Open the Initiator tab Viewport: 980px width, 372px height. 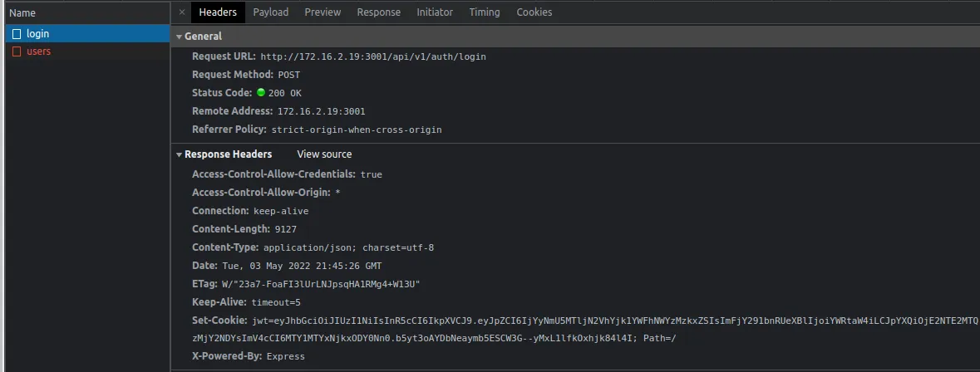pos(435,12)
